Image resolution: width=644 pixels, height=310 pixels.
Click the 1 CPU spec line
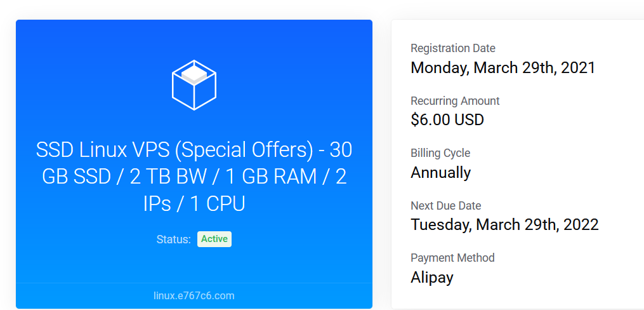tap(216, 204)
